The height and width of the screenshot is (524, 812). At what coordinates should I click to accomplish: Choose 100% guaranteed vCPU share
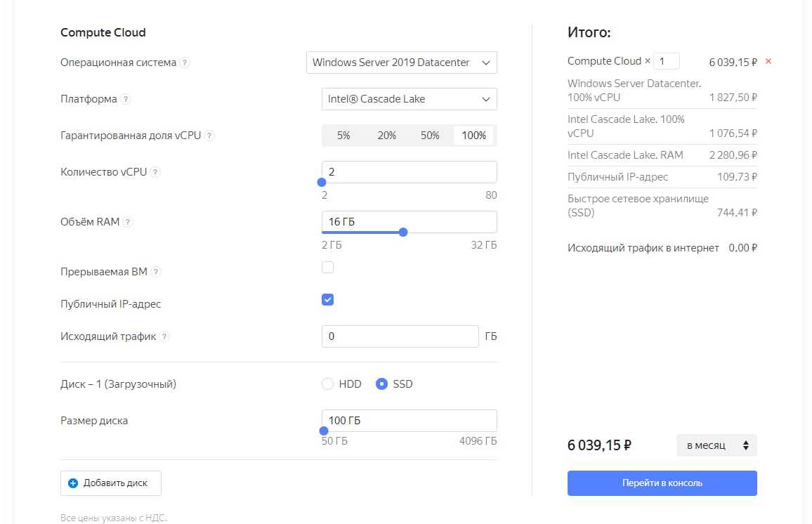pos(474,136)
